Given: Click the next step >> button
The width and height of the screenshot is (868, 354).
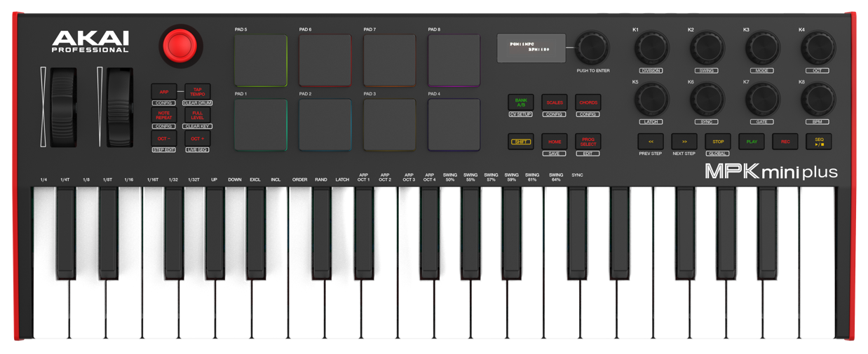Looking at the screenshot, I should (684, 142).
